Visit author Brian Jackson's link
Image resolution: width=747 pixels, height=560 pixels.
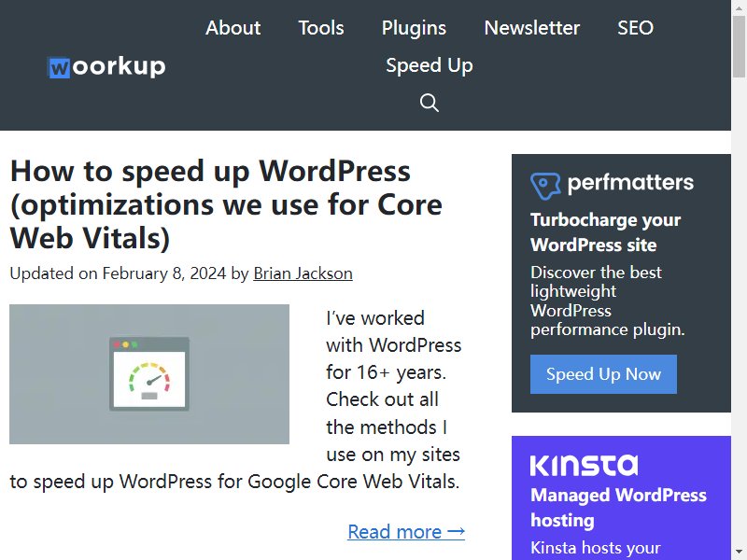click(x=303, y=273)
